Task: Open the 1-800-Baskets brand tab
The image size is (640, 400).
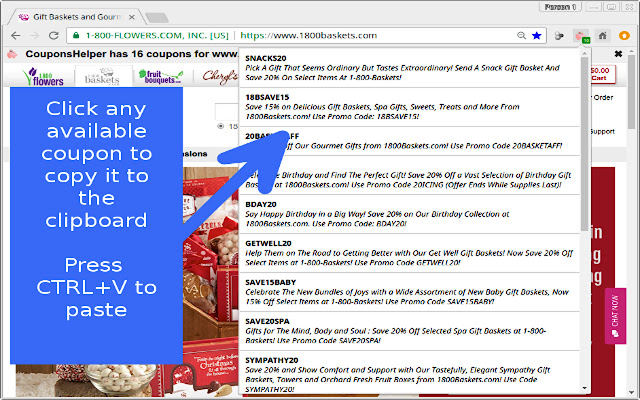Action: tap(102, 76)
